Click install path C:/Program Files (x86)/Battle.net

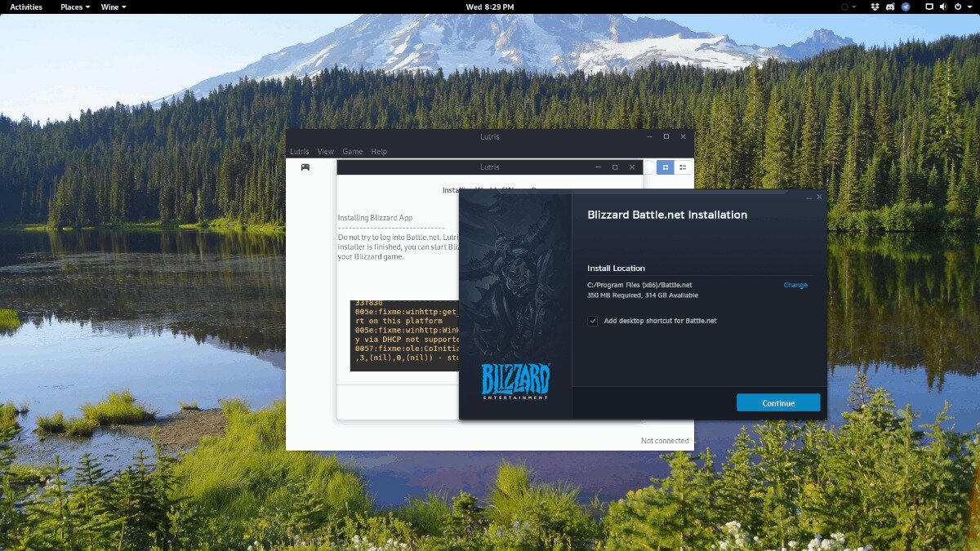pos(639,285)
